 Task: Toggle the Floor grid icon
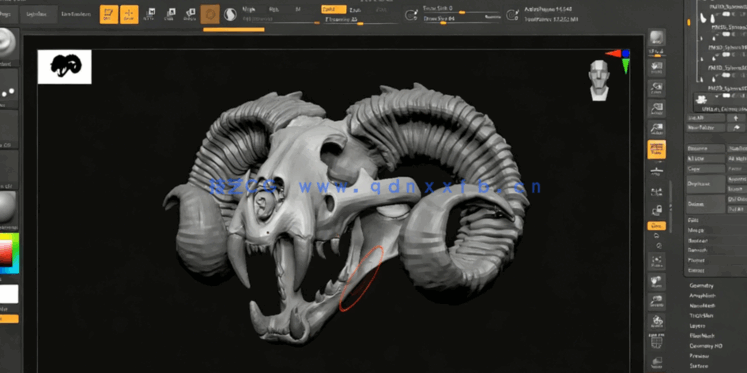[657, 171]
